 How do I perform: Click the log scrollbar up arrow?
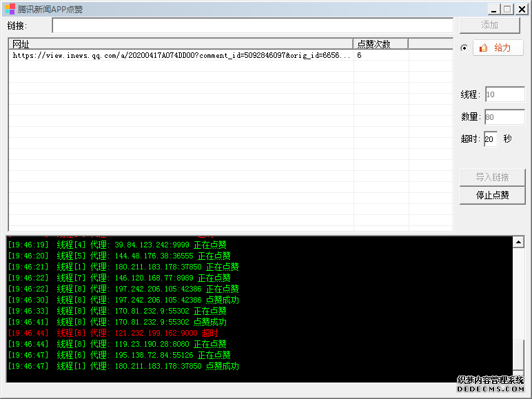pyautogui.click(x=518, y=242)
